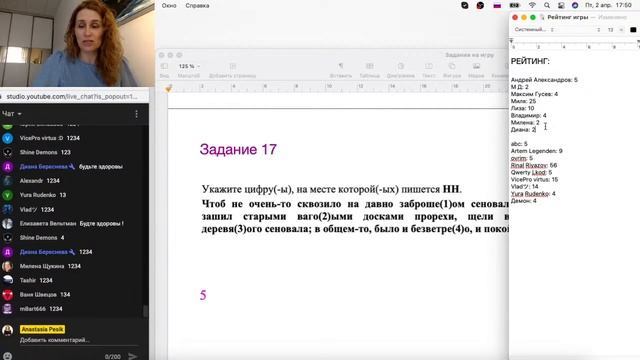Click the line Андрей Александров: 5

point(544,80)
